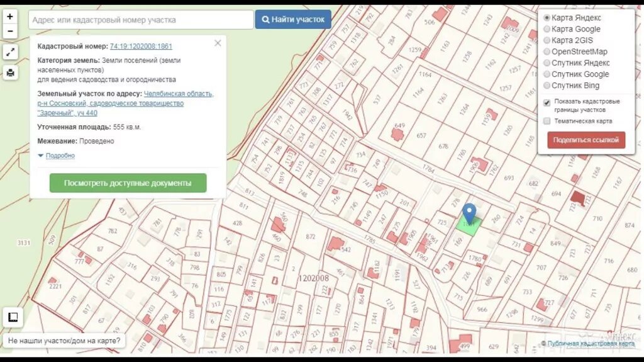Click parcel labeled 629 on map
Image resolution: width=644 pixels, height=362 pixels.
[x=494, y=346]
